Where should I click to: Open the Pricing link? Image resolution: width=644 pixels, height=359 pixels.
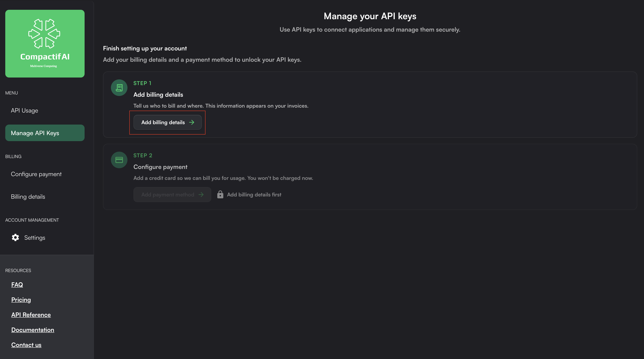21,300
